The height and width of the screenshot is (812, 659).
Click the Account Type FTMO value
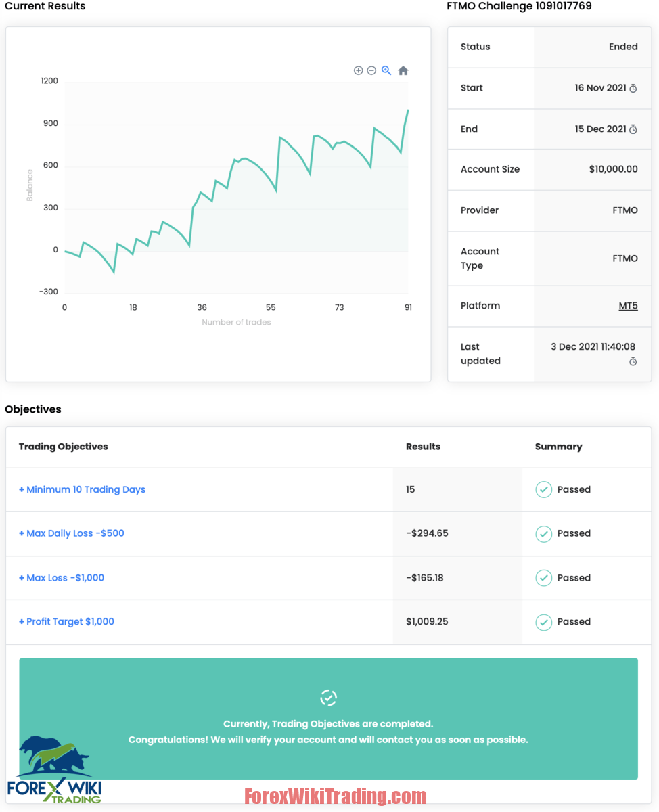pyautogui.click(x=625, y=258)
